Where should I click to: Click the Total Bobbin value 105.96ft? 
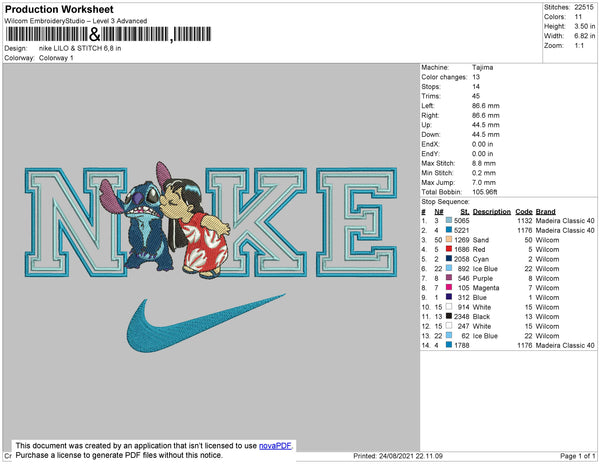(484, 192)
